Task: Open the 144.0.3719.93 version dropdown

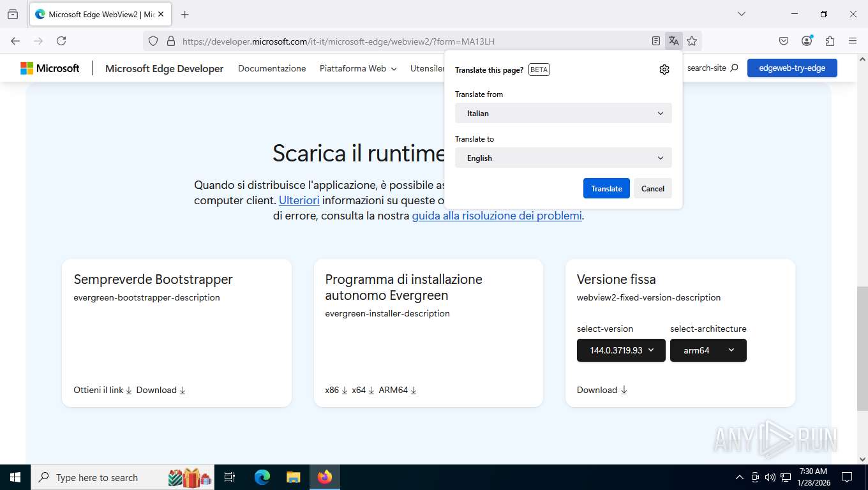Action: (621, 350)
